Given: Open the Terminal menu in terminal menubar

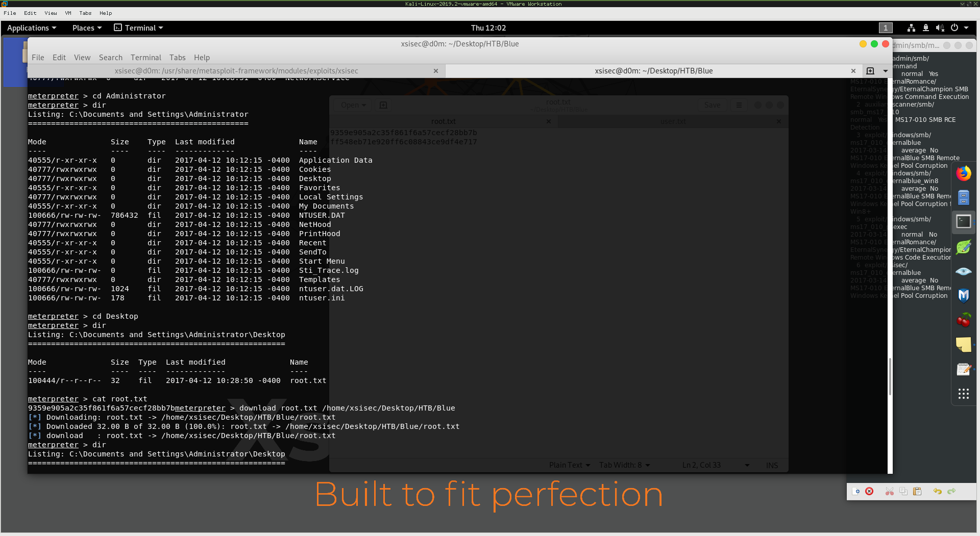Looking at the screenshot, I should (x=146, y=58).
